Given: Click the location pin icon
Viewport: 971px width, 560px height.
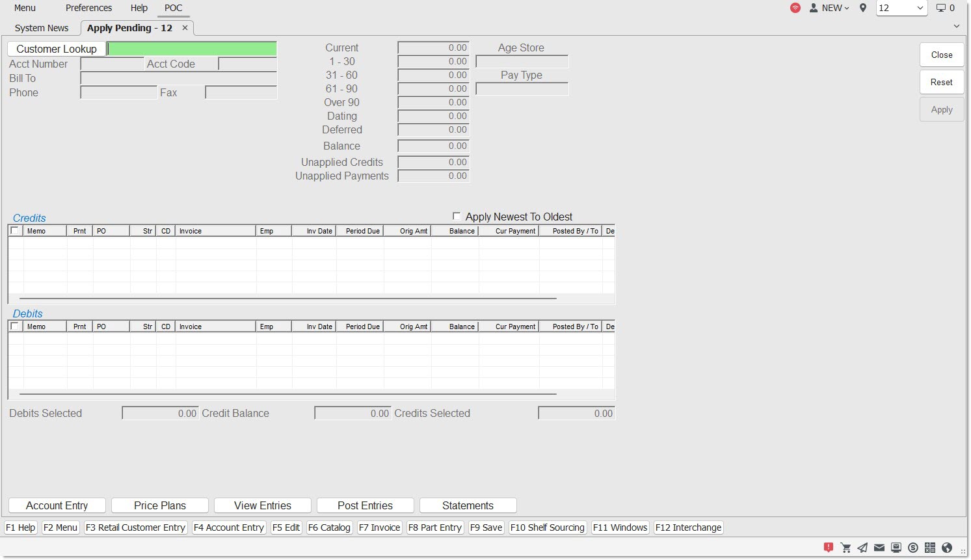Looking at the screenshot, I should click(x=863, y=8).
